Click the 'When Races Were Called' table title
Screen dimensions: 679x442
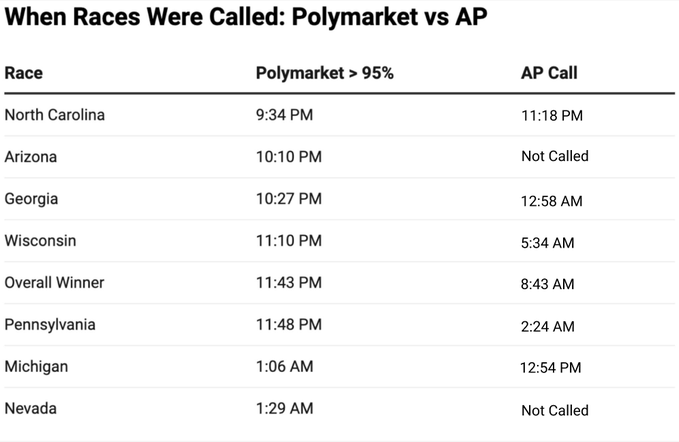[246, 16]
